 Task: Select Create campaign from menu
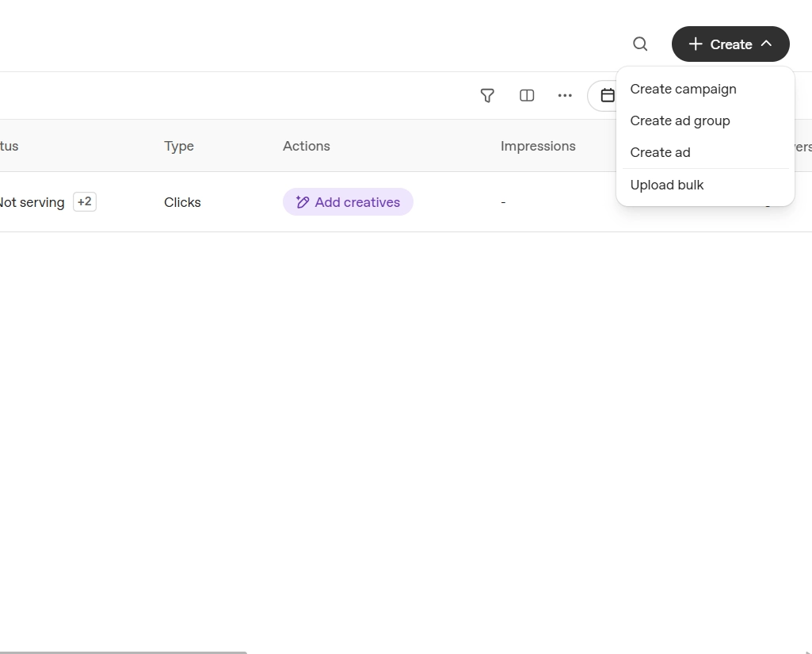click(705, 89)
